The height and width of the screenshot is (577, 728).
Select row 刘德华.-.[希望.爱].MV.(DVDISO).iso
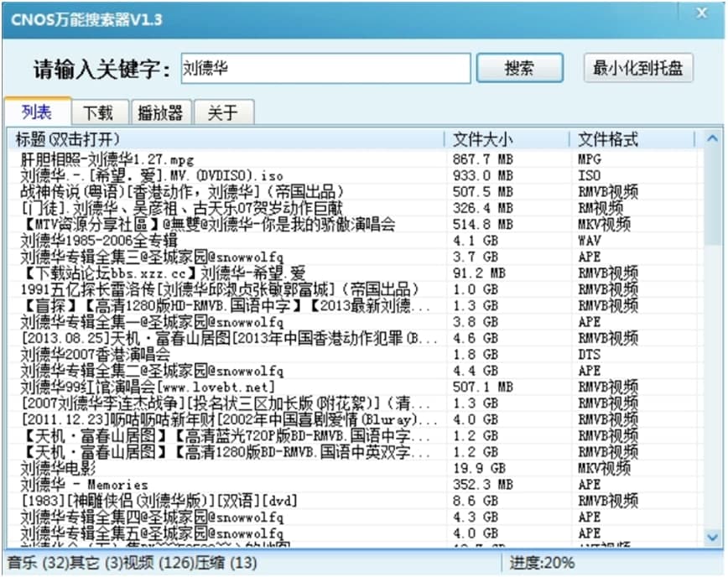[352, 175]
